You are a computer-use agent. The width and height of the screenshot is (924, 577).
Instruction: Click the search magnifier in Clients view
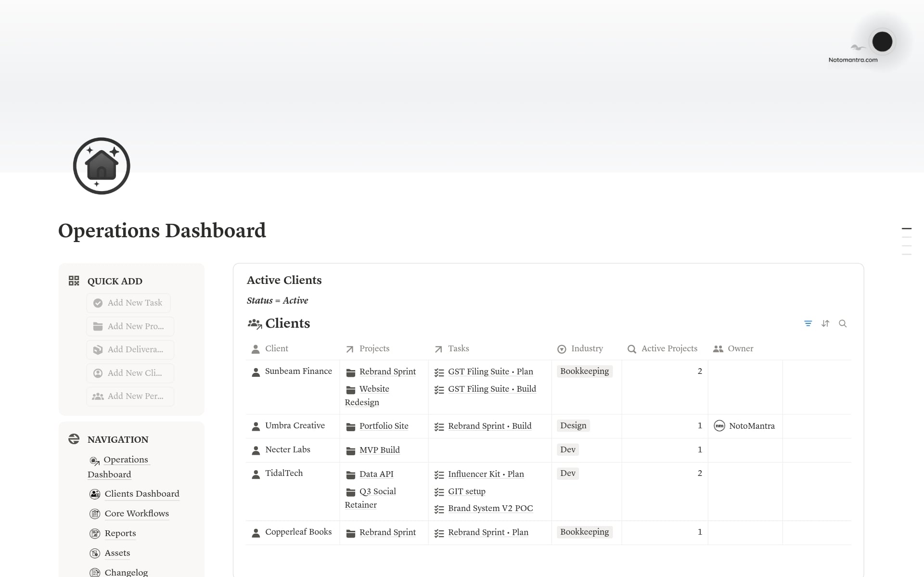(843, 323)
